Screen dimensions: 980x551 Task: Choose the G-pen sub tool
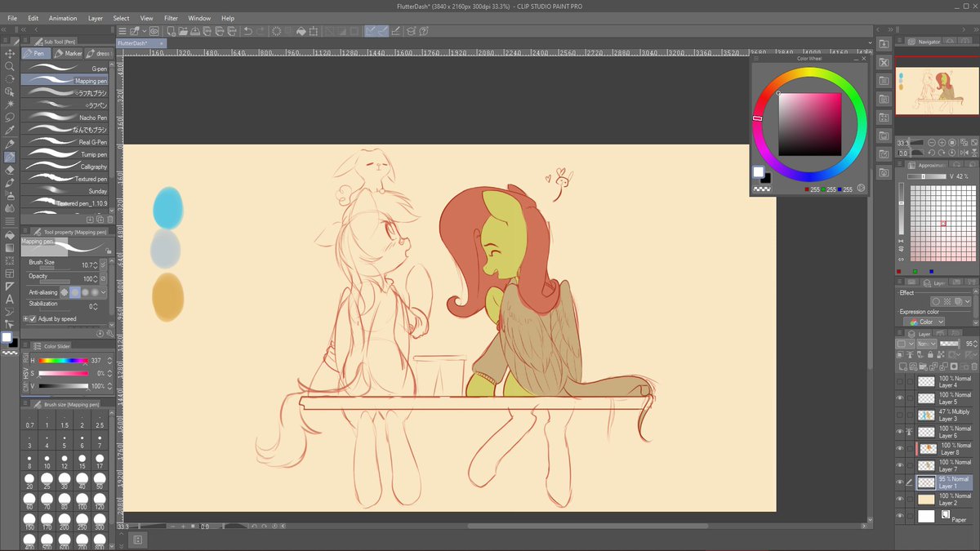click(x=65, y=69)
